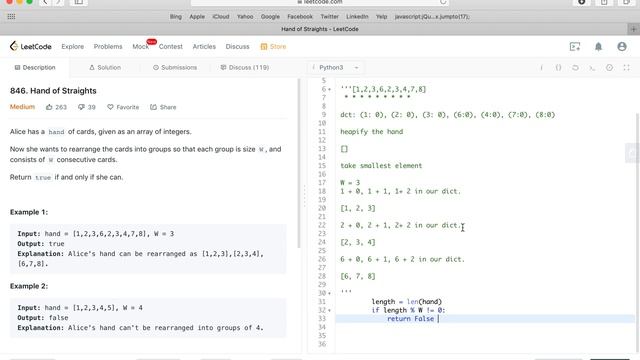Click Safari sidebar toggle icon

78,2
